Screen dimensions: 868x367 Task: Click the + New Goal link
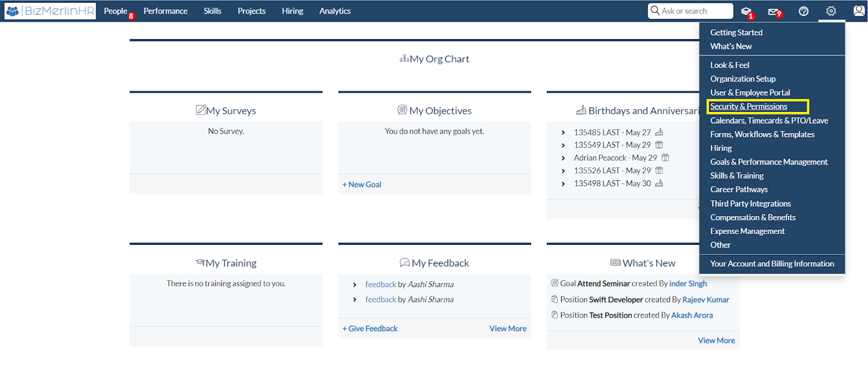[362, 185]
